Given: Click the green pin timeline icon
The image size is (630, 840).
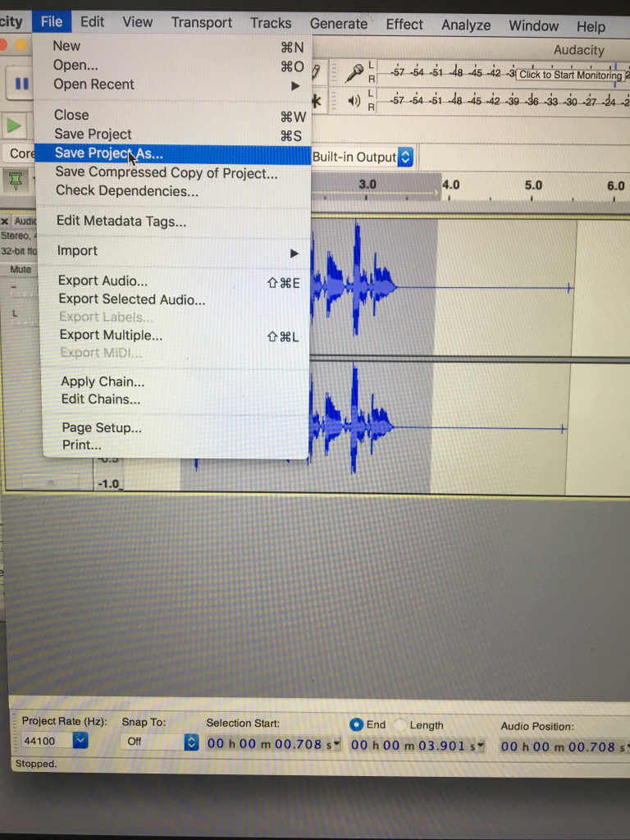Looking at the screenshot, I should coord(16,180).
